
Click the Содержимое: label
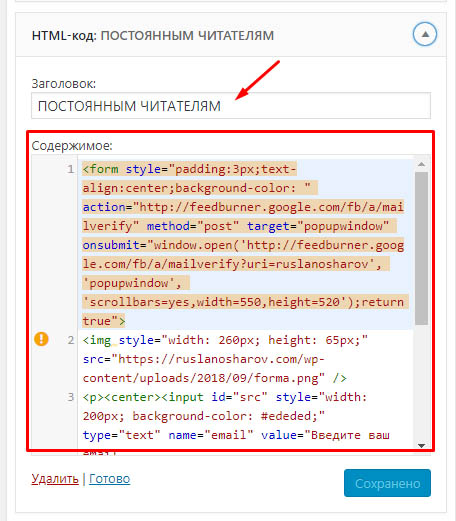(72, 146)
